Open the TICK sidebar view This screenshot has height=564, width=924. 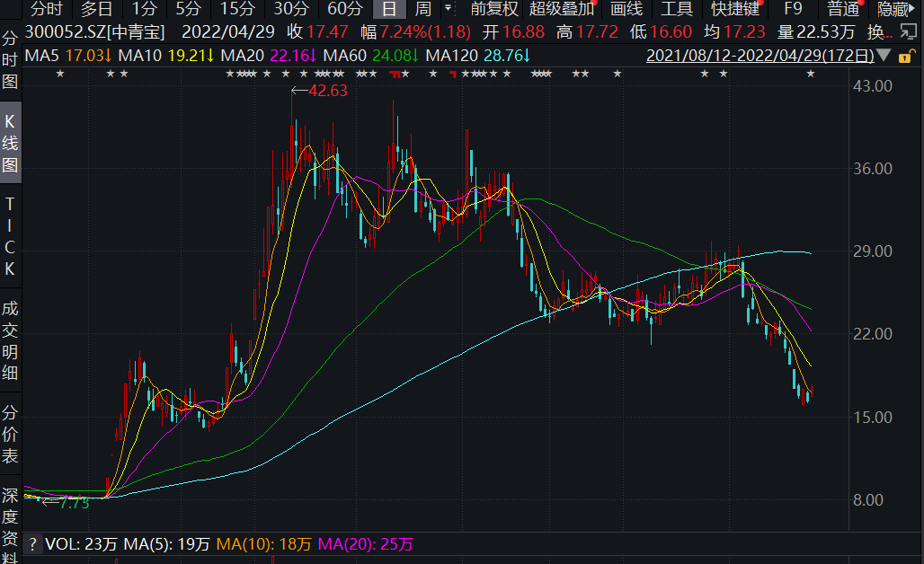tap(10, 237)
